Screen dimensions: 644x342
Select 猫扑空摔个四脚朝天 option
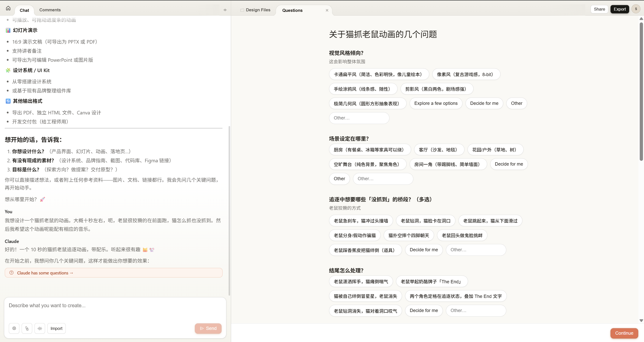click(409, 235)
